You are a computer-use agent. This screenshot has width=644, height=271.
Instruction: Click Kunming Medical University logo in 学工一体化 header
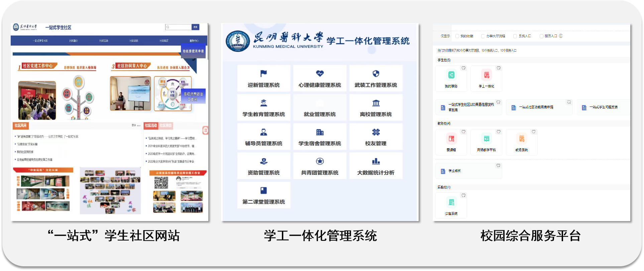click(238, 42)
